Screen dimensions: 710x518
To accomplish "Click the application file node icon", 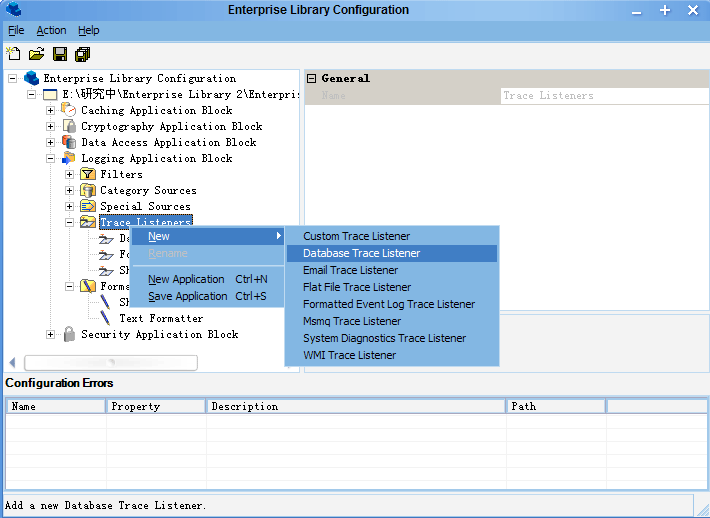I will pos(50,94).
